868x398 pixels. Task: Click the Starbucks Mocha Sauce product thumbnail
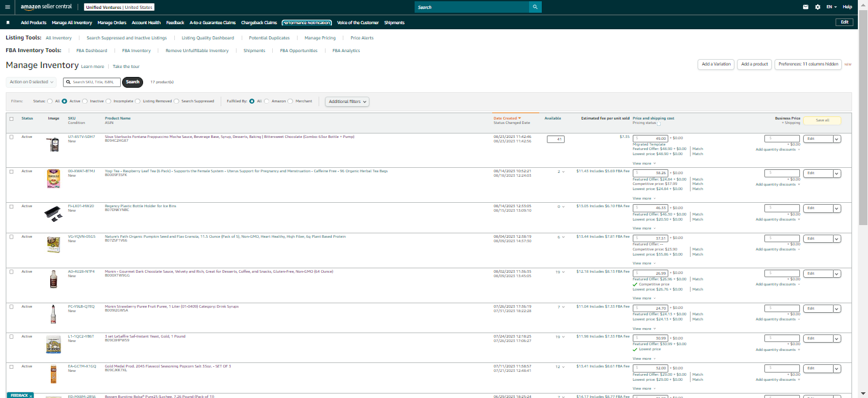[x=53, y=145]
